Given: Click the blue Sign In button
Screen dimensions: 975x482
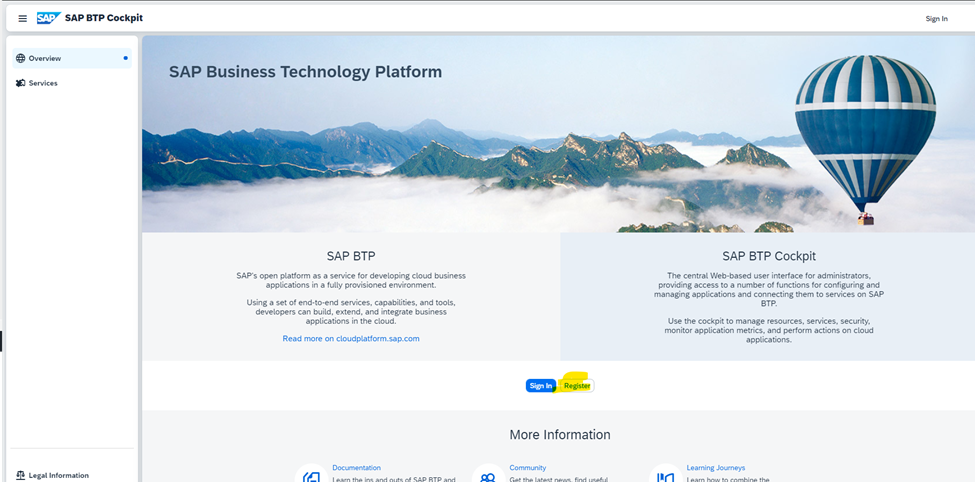Looking at the screenshot, I should pos(541,386).
